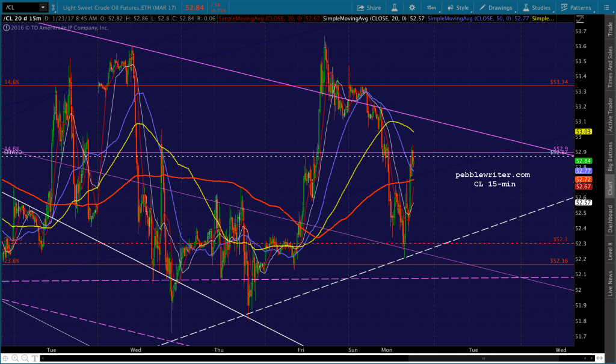Open the Style menu
The height and width of the screenshot is (364, 616).
coord(458,7)
